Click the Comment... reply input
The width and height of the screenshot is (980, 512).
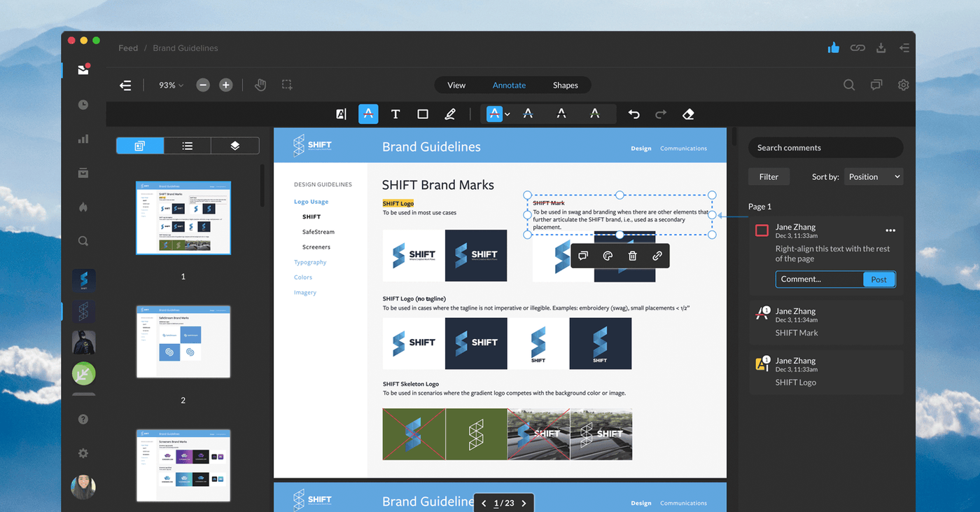pyautogui.click(x=819, y=279)
